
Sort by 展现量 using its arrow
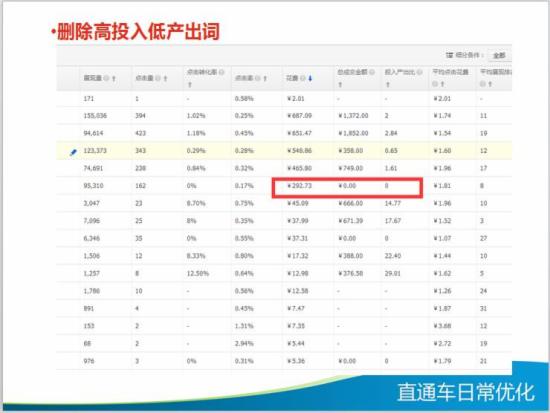114,79
